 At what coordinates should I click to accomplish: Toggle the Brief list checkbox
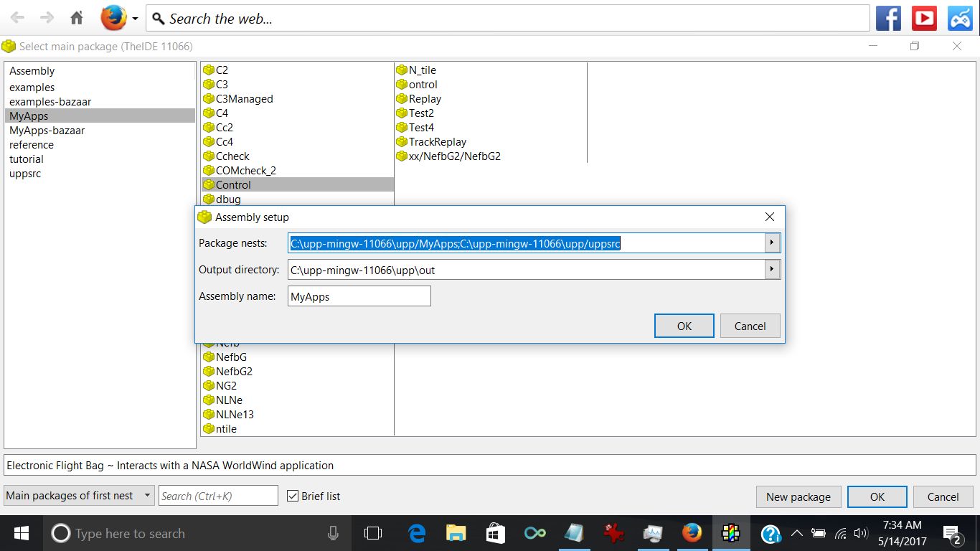coord(293,496)
